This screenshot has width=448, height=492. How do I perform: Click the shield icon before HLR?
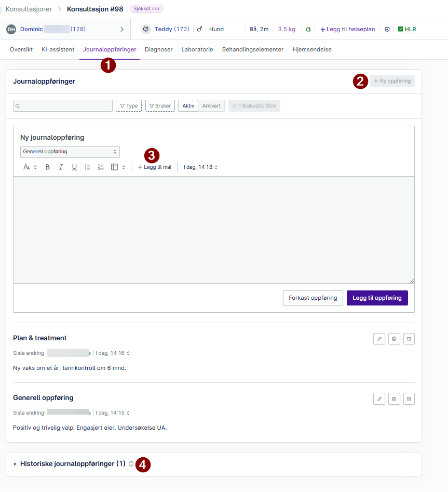(x=387, y=29)
